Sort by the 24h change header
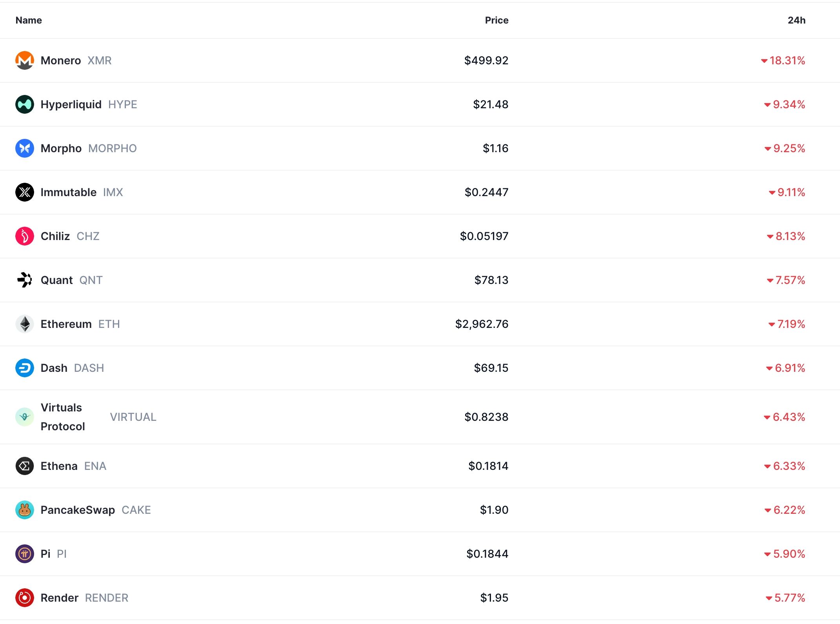Image resolution: width=840 pixels, height=624 pixels. (x=796, y=20)
